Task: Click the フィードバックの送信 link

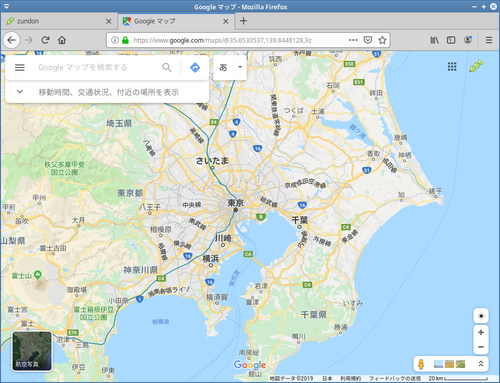Action: point(395,378)
